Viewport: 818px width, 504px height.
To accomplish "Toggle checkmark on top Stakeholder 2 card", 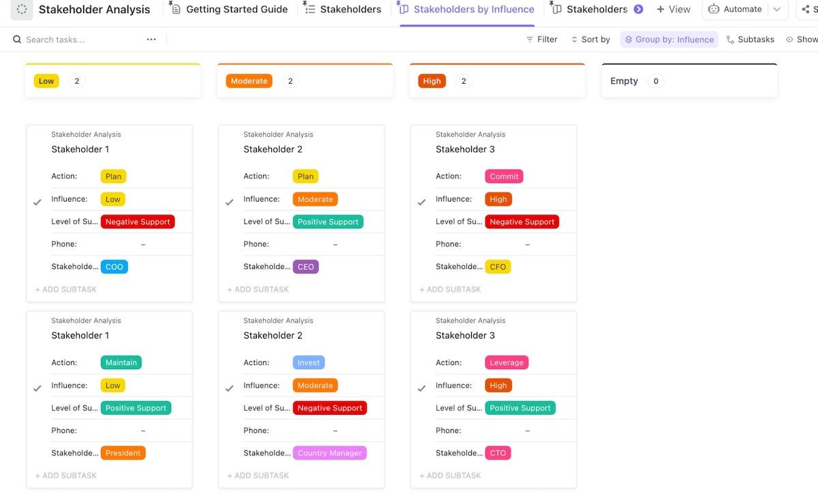I will [230, 202].
